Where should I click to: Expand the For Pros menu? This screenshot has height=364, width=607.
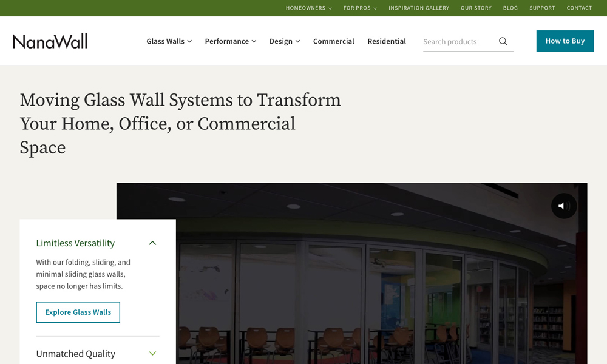pos(360,8)
